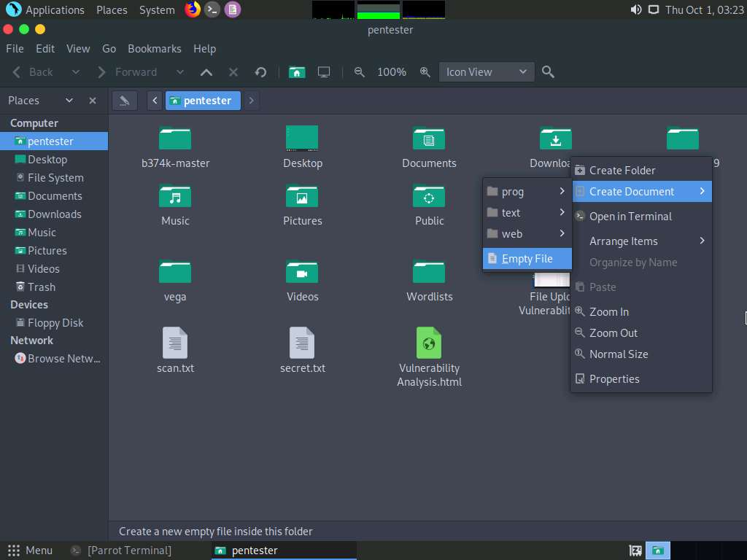Select Downloads in the sidebar
Image resolution: width=747 pixels, height=560 pixels.
55,214
